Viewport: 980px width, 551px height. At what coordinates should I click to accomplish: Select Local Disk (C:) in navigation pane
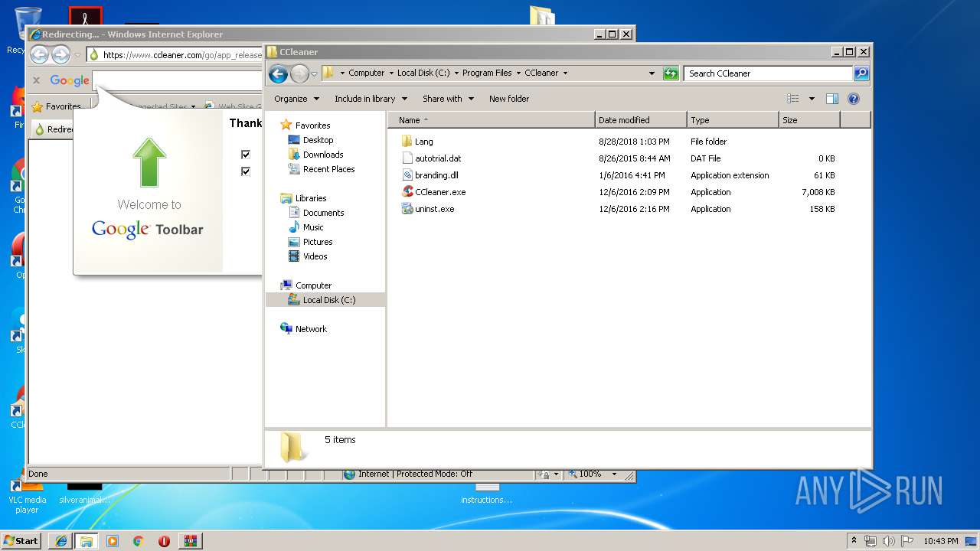click(x=329, y=300)
